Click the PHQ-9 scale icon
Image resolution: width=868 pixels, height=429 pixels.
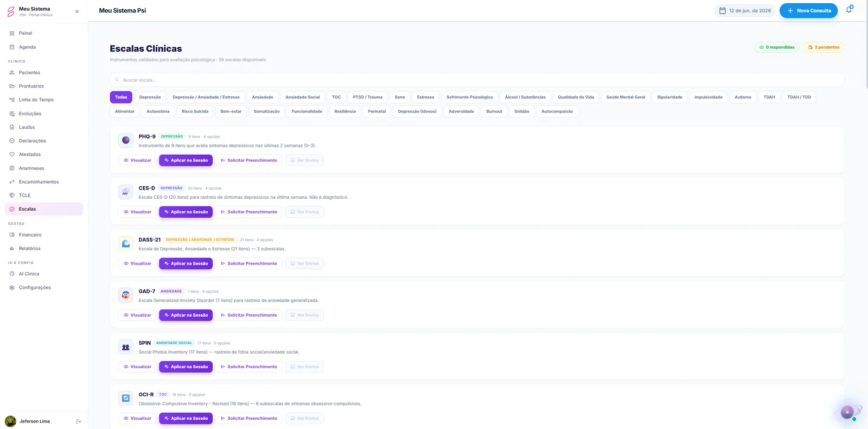[126, 140]
